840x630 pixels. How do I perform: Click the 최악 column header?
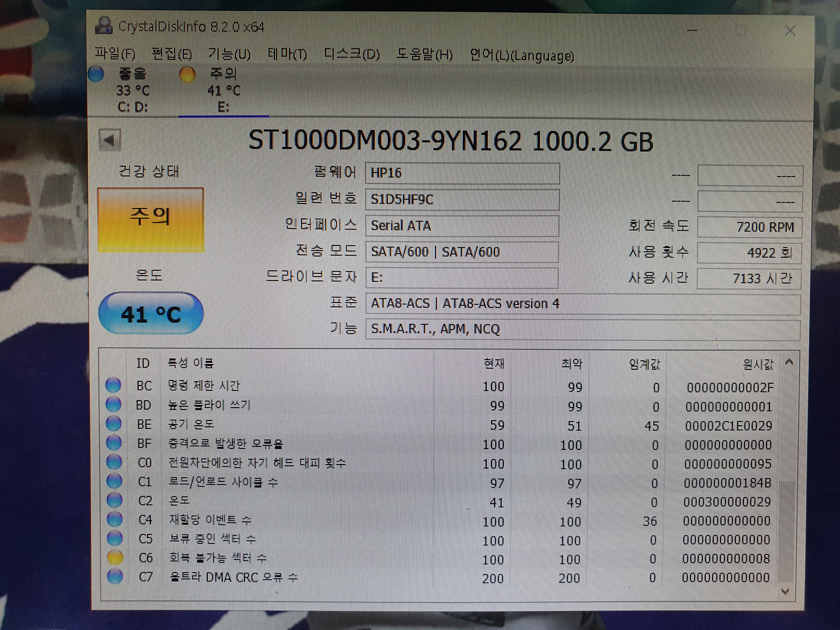(x=572, y=364)
